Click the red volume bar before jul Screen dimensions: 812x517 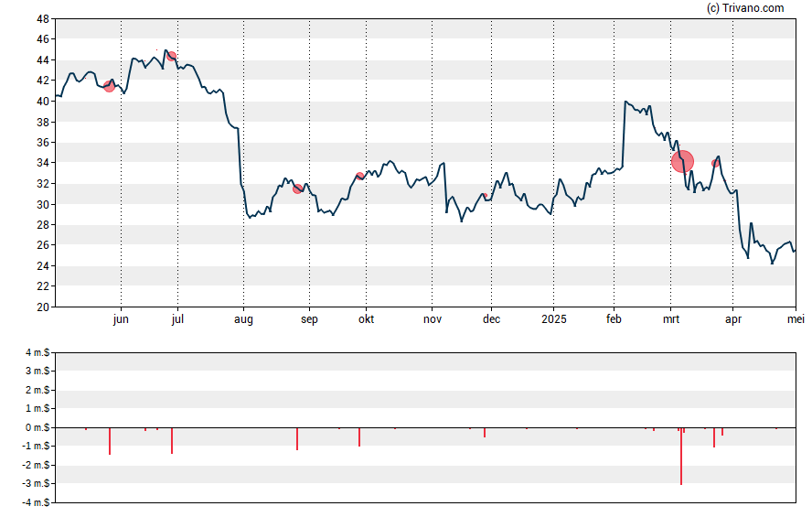[172, 440]
